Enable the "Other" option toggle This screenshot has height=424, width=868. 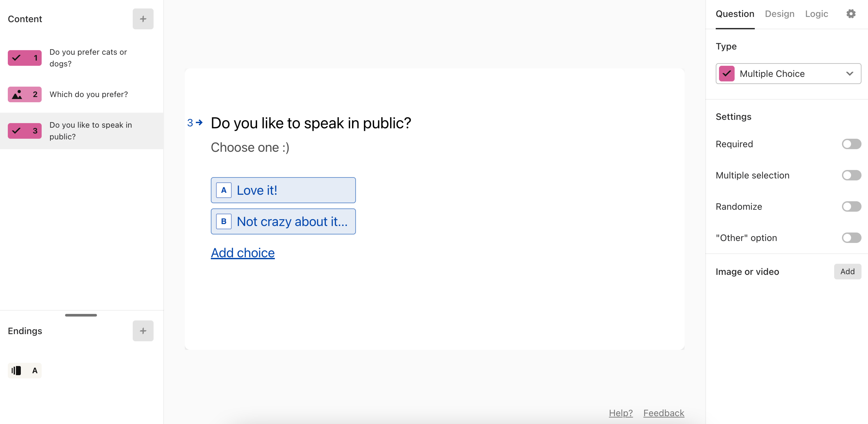click(851, 238)
